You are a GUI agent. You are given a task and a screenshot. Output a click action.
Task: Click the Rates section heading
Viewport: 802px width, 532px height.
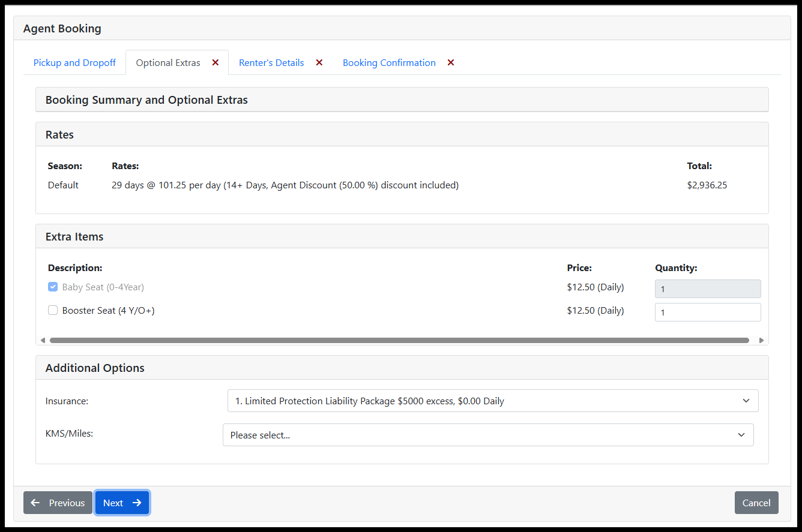coord(59,134)
